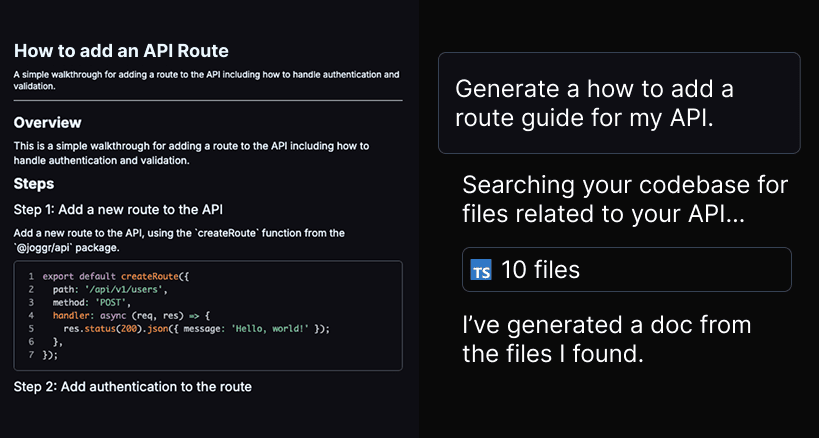The image size is (819, 438).
Task: Click code line 'export default createRoute({'
Action: point(115,276)
